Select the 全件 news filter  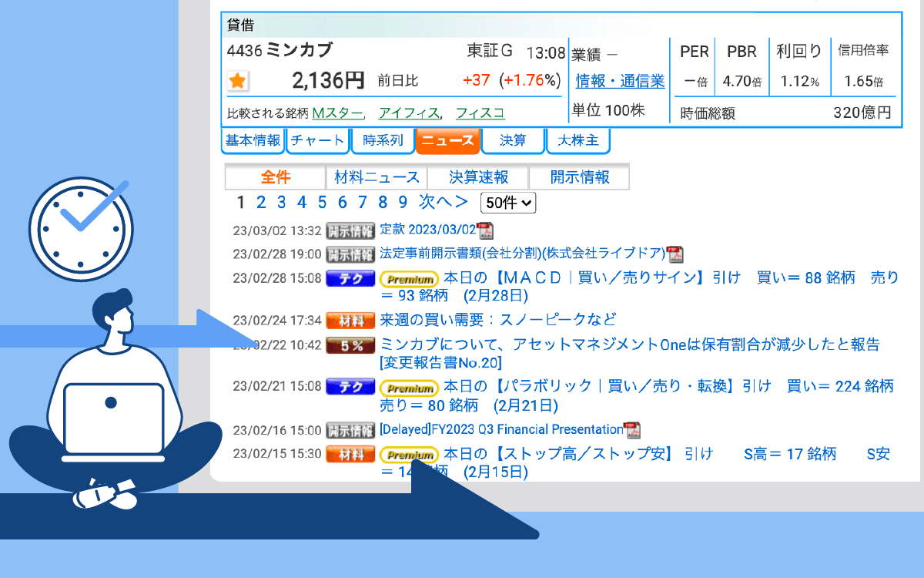tap(276, 177)
